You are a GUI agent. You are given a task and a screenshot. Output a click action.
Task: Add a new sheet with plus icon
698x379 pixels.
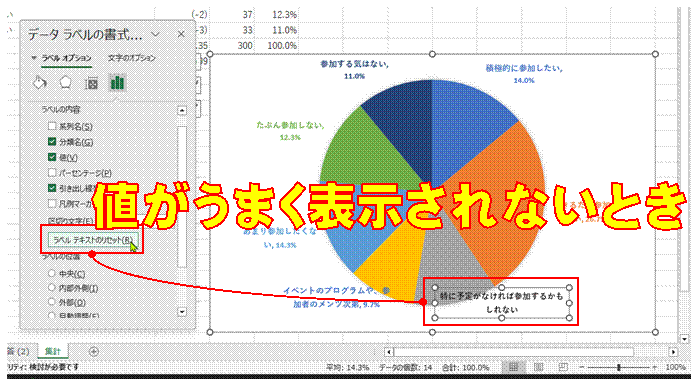coord(93,352)
